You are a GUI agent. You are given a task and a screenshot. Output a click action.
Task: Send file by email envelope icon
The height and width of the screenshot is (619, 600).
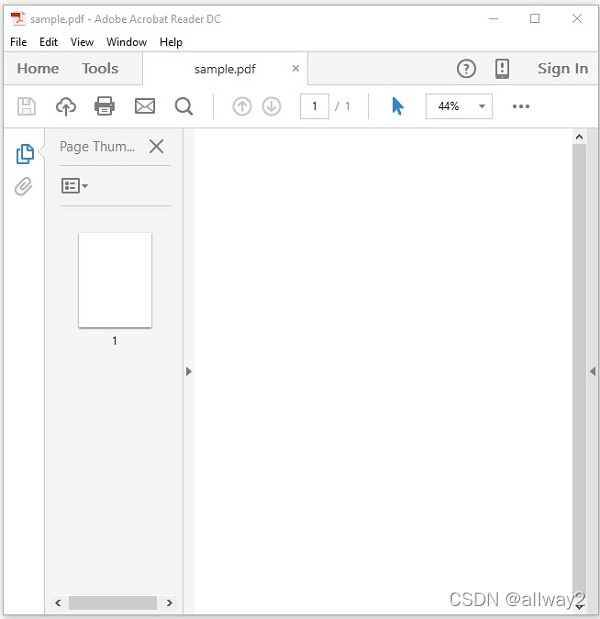point(145,106)
